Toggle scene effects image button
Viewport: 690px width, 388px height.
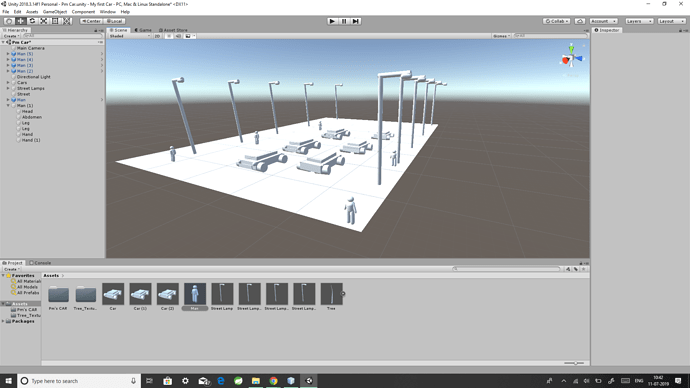click(188, 36)
